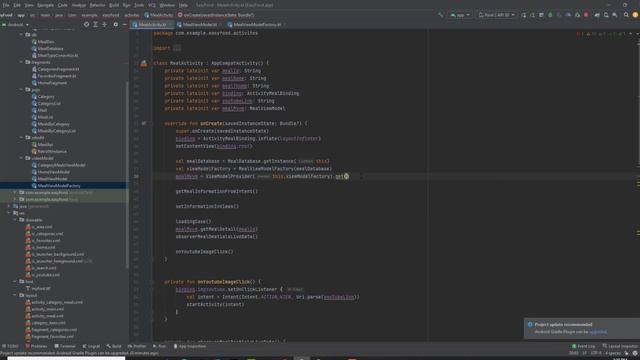Open the Refactor menu
This screenshot has width=640, height=360.
97,5
